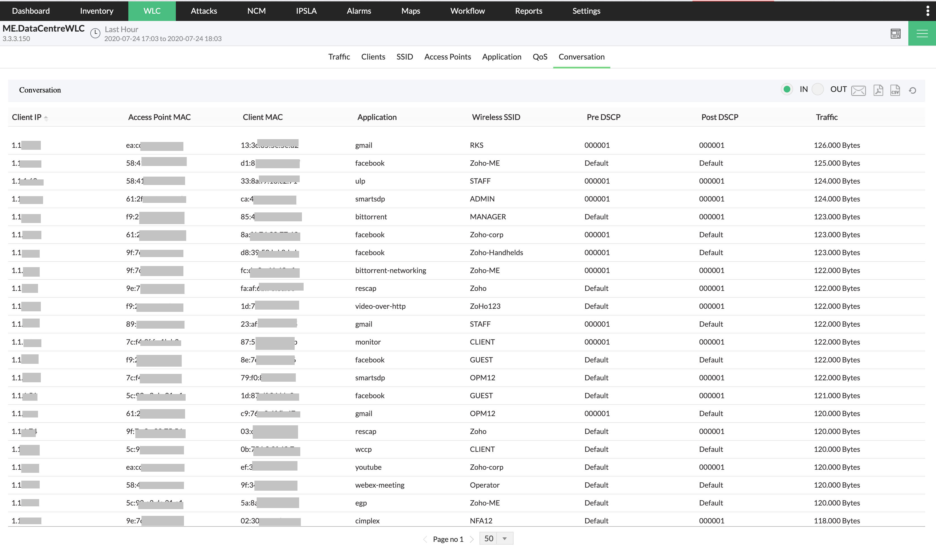Screen dimensions: 936x560
Task: Click the email report envelope icon
Action: tap(858, 90)
